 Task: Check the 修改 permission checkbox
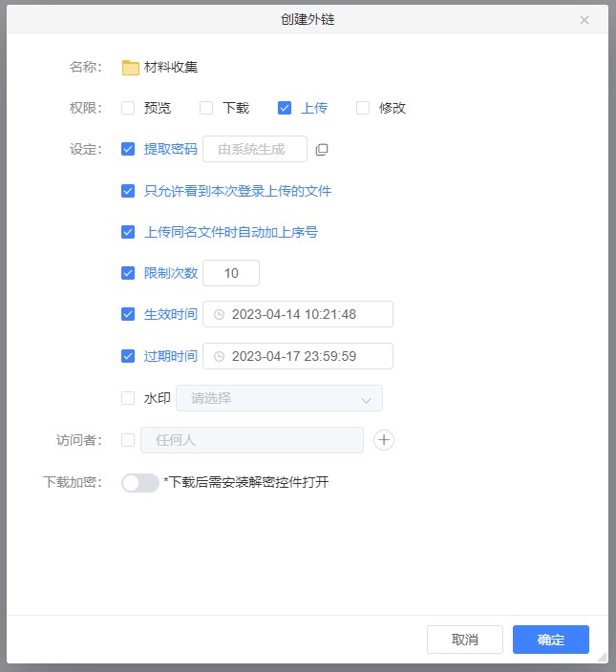tap(363, 108)
